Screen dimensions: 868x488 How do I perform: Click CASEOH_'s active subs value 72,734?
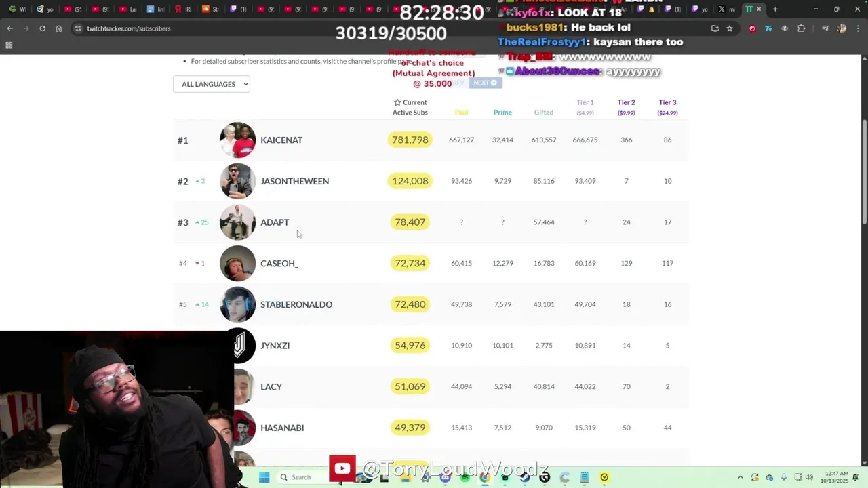click(410, 263)
